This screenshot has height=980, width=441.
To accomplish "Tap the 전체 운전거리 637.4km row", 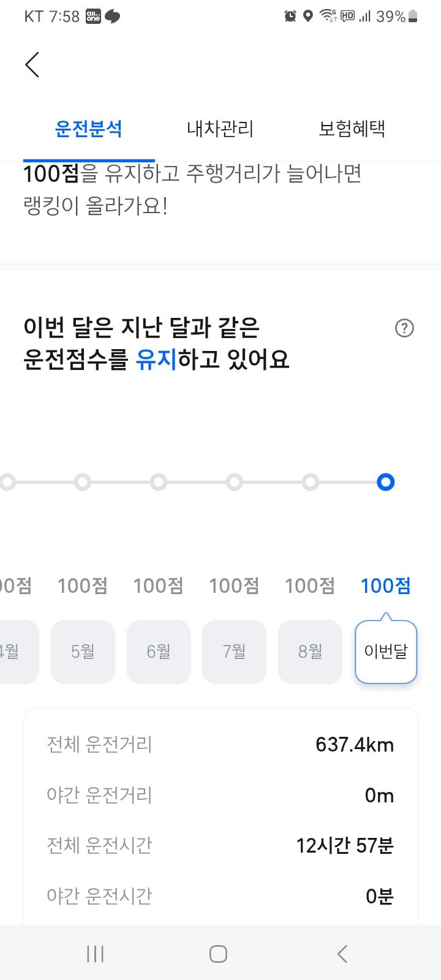I will coord(221,744).
